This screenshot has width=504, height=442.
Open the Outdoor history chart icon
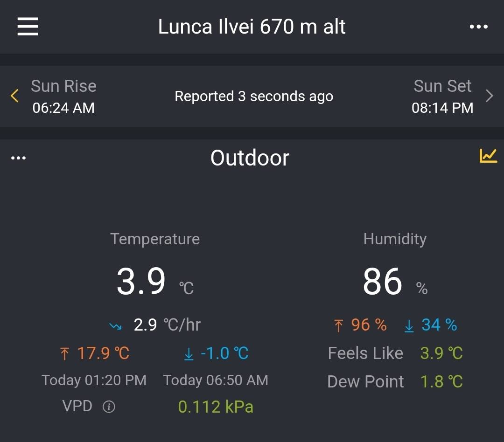pos(488,156)
